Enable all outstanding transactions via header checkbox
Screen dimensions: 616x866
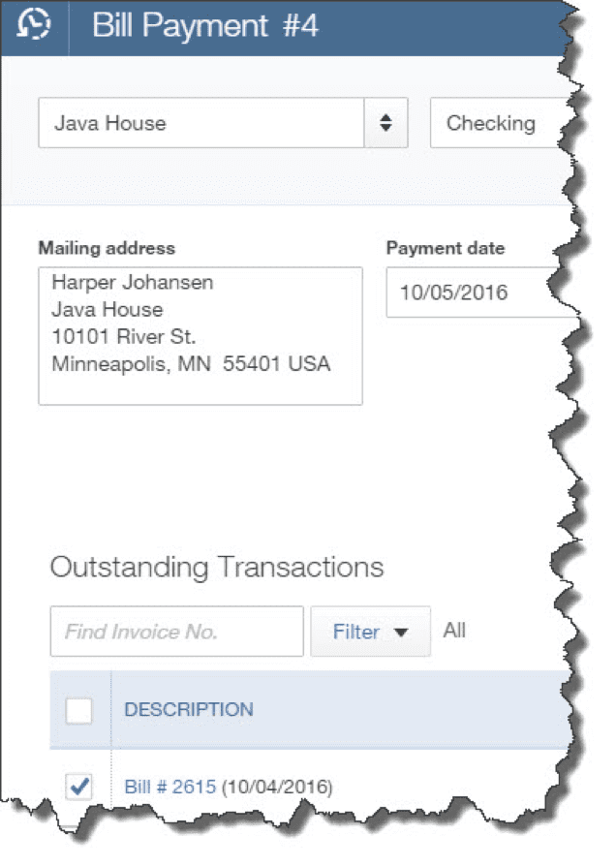(80, 710)
